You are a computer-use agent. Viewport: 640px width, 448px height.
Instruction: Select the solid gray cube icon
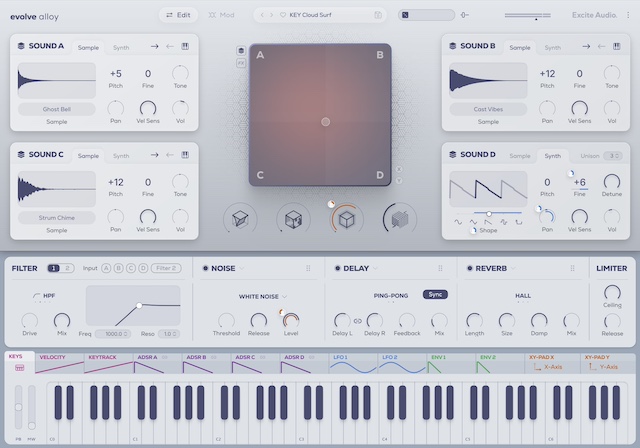pyautogui.click(x=400, y=219)
